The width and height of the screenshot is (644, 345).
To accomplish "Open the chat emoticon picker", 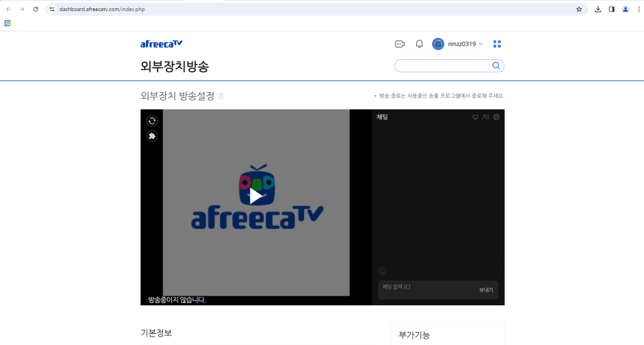I will tap(383, 271).
